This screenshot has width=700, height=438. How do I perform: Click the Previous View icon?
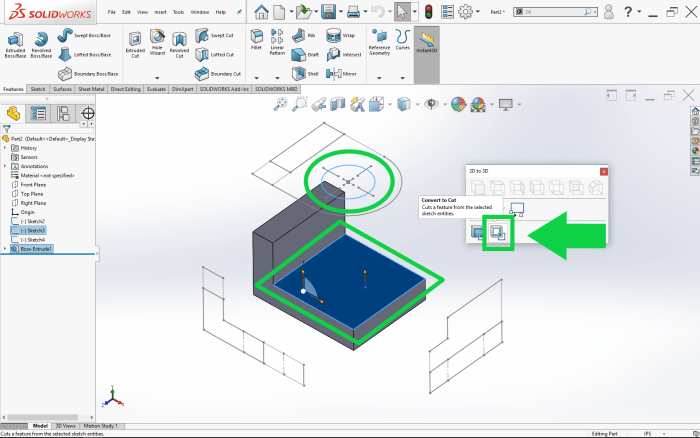coord(318,104)
